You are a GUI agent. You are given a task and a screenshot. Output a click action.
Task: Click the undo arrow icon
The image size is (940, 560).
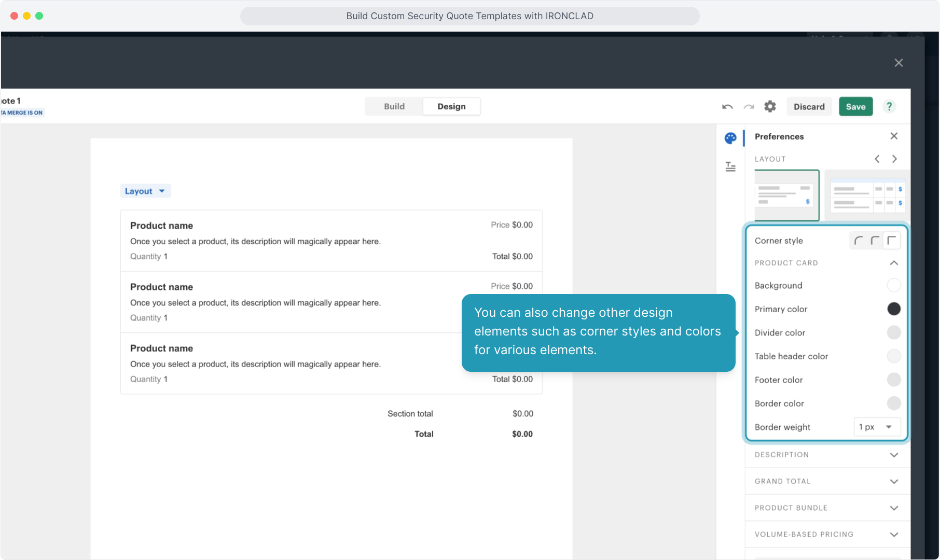[727, 107]
